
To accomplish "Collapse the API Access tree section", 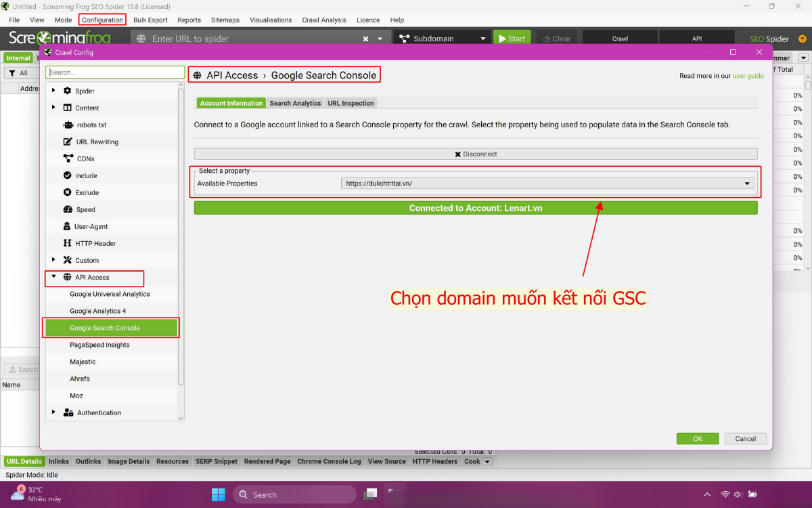I will [x=53, y=277].
